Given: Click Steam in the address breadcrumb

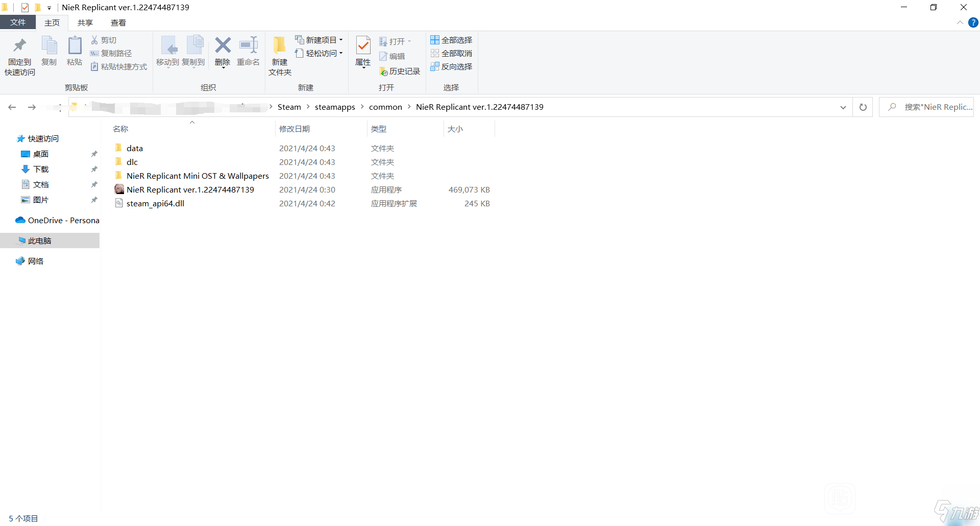Looking at the screenshot, I should coord(289,107).
